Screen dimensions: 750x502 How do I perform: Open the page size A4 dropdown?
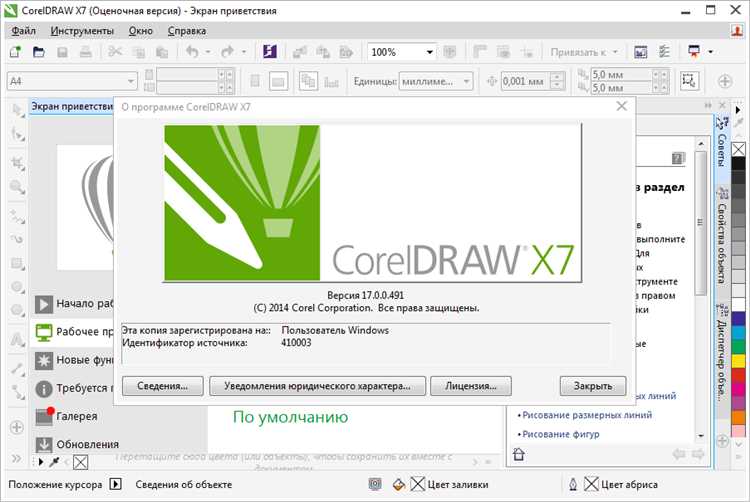pos(131,81)
